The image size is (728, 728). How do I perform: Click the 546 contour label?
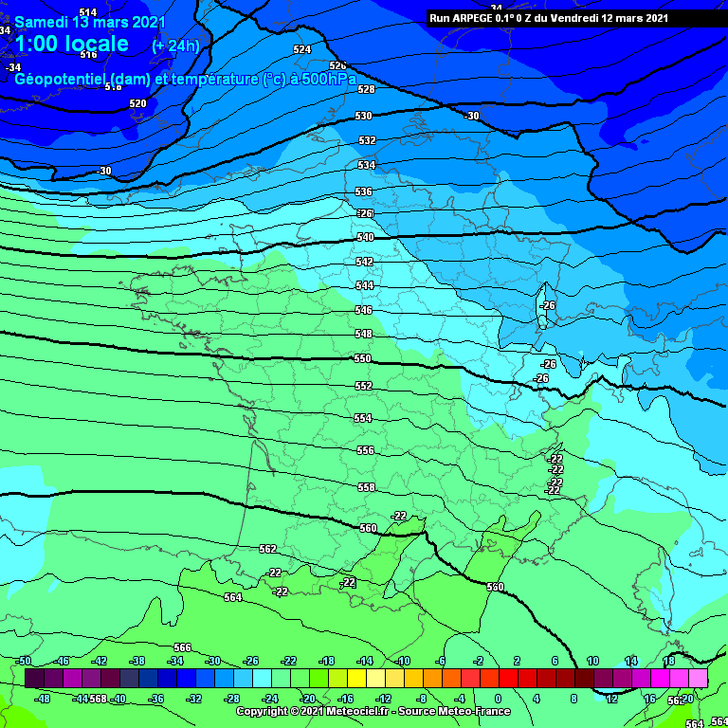(x=363, y=310)
